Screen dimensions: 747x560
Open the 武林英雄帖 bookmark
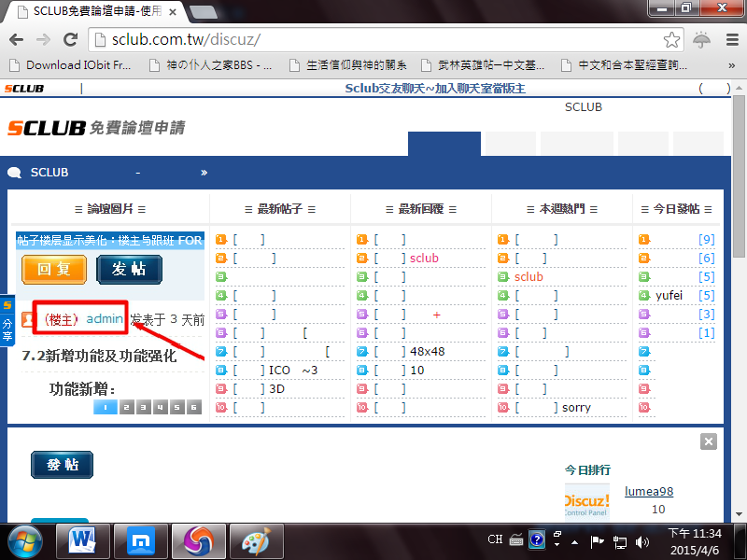coord(483,65)
